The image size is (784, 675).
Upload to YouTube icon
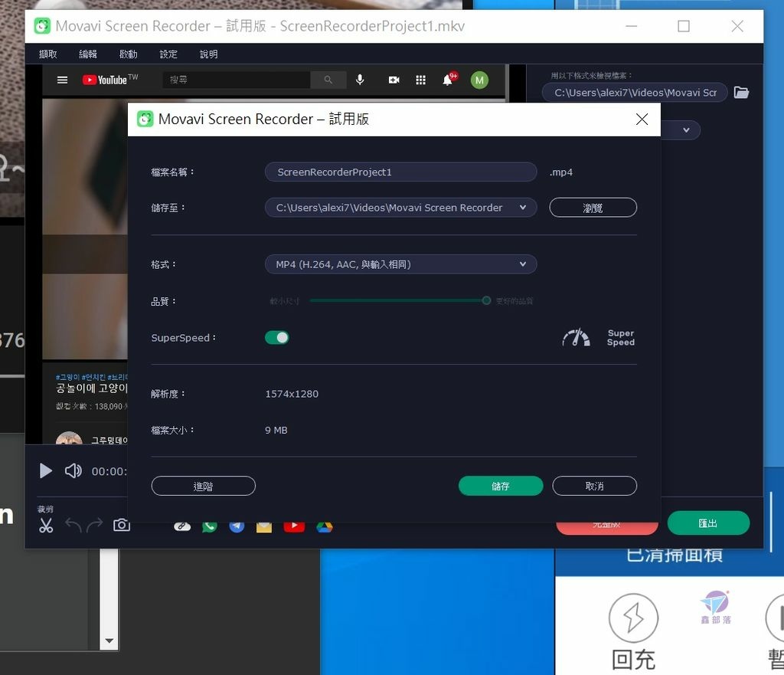pos(294,526)
